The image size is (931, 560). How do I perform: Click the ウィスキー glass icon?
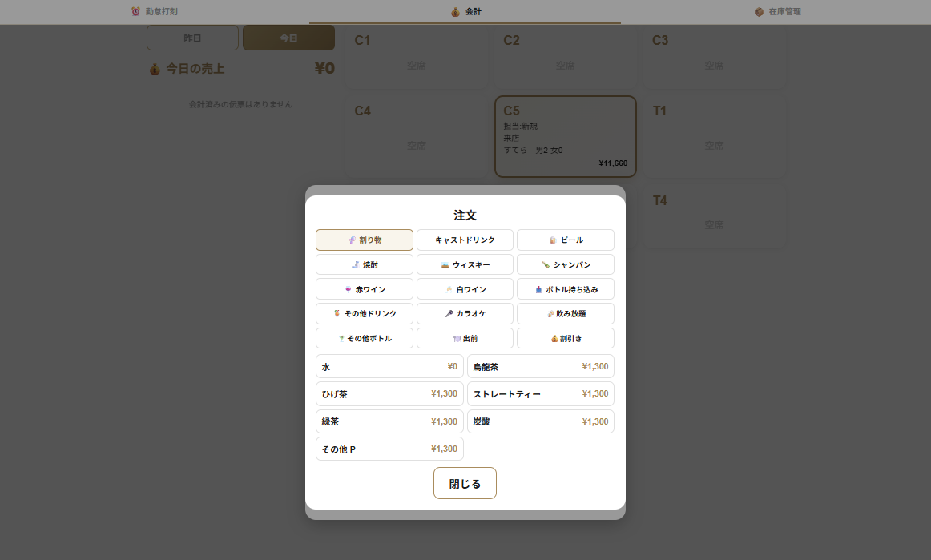(445, 265)
